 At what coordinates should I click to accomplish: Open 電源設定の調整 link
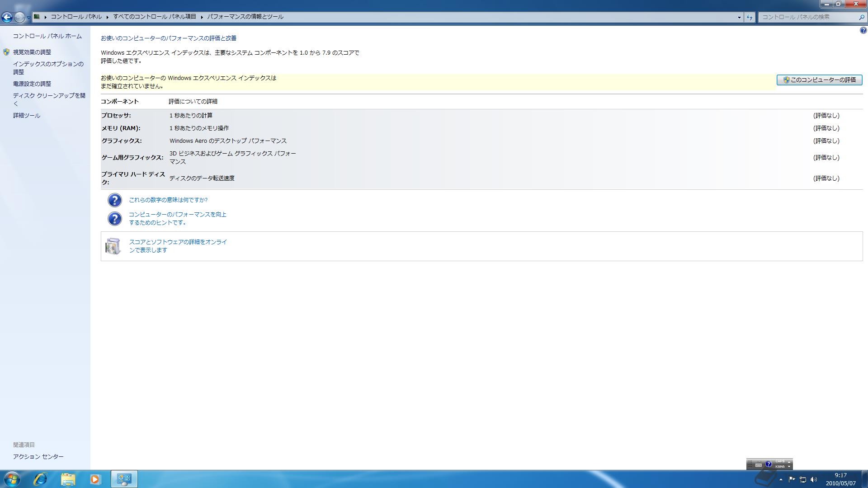point(32,84)
